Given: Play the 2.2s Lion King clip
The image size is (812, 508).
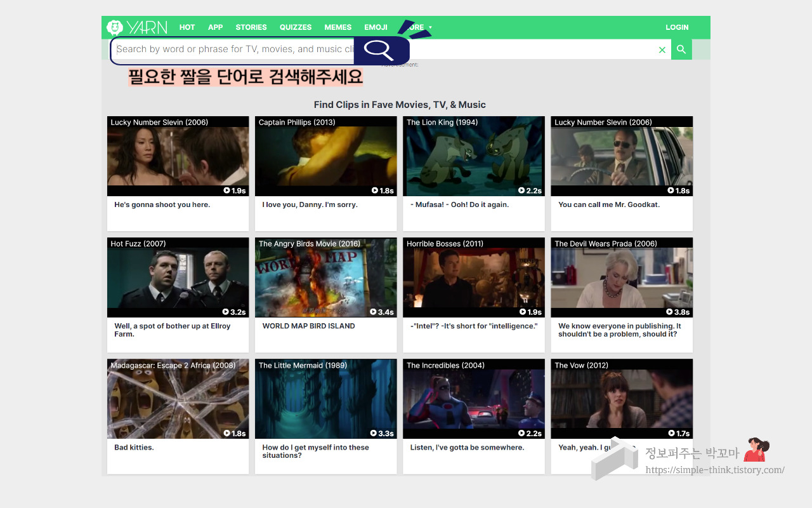Looking at the screenshot, I should (x=530, y=190).
